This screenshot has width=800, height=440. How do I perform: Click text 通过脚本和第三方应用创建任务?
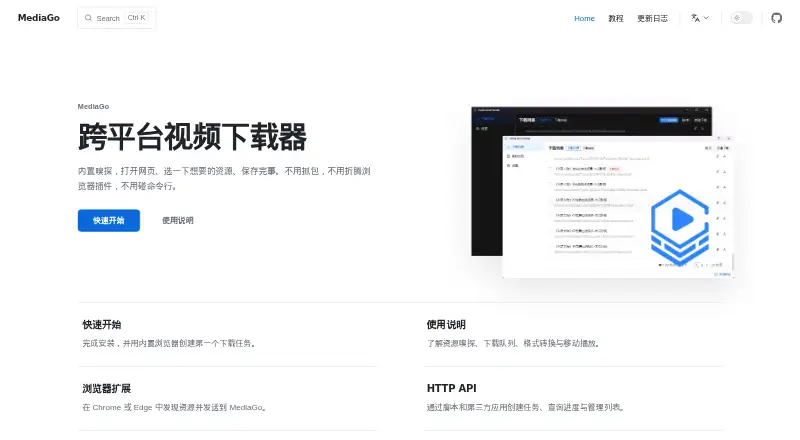(483, 407)
